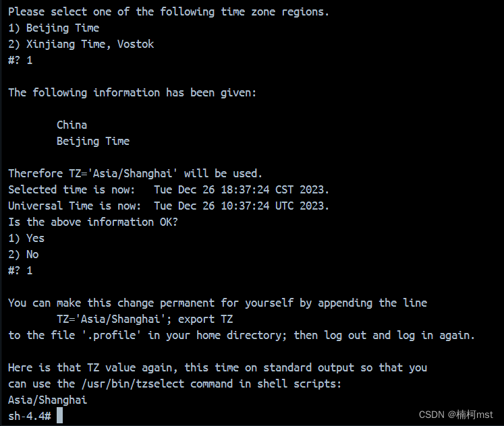Click the '2) No' confirmation option

coord(24,255)
